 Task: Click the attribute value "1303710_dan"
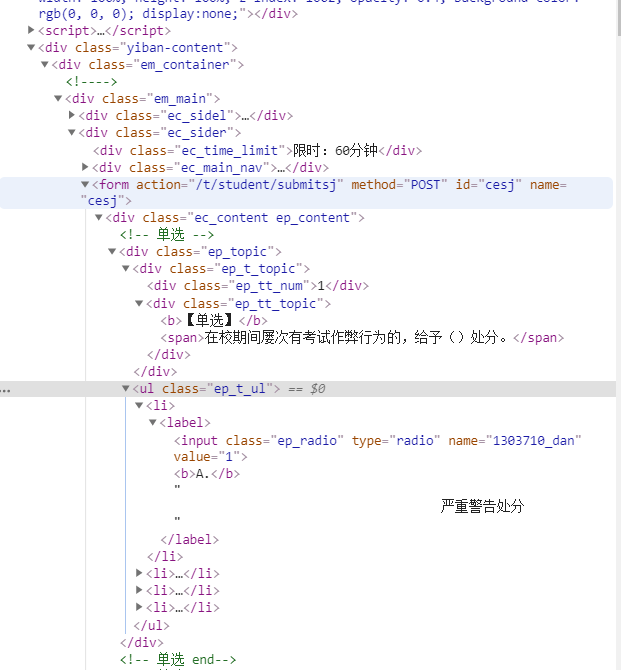click(x=533, y=441)
